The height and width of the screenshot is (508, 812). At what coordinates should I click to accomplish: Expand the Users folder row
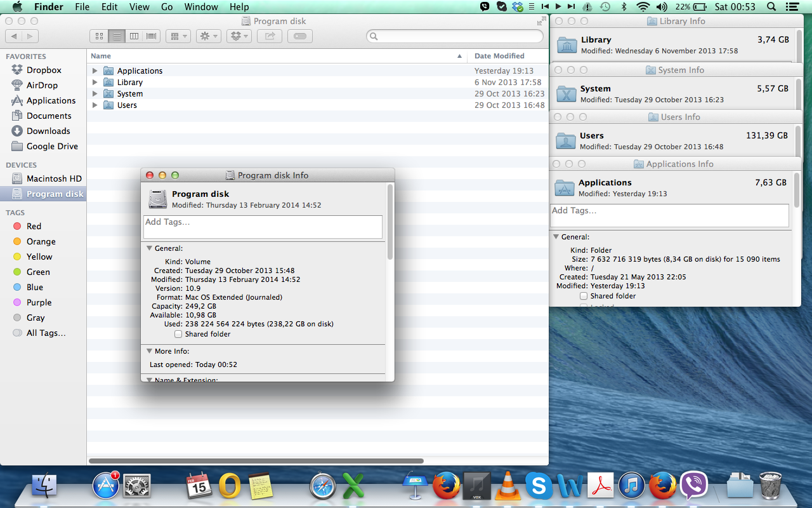tap(95, 105)
